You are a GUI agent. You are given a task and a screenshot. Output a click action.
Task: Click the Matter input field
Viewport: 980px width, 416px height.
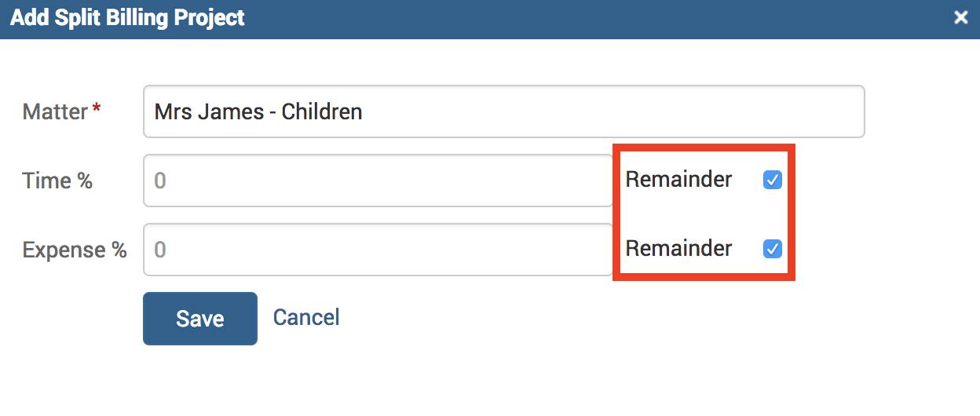click(x=503, y=111)
